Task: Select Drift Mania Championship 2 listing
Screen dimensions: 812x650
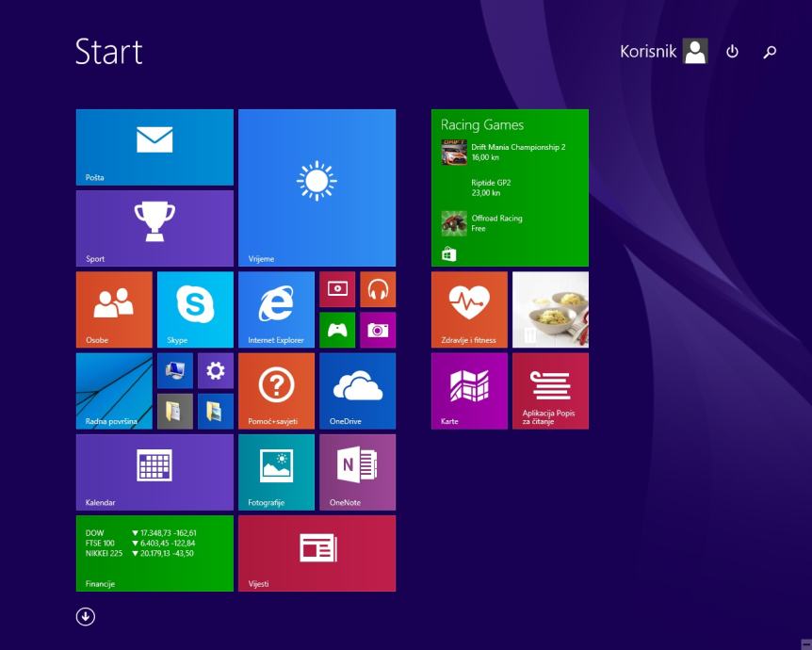Action: point(503,152)
